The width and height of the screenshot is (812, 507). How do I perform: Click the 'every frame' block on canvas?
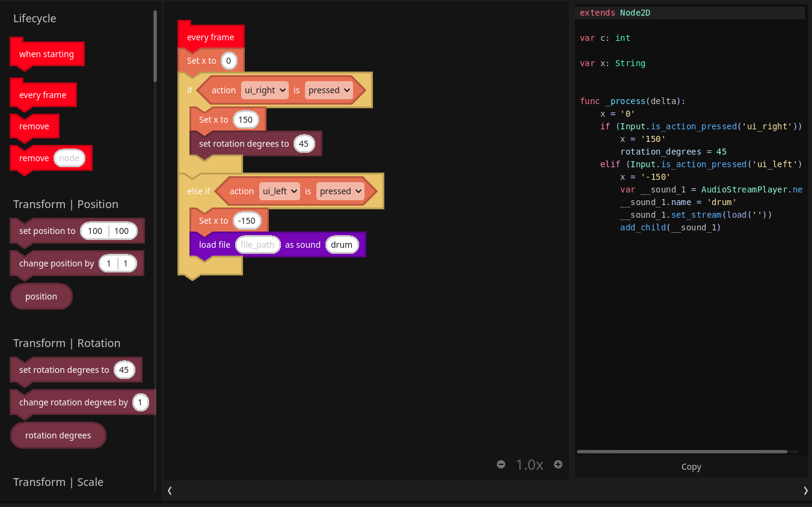[211, 37]
